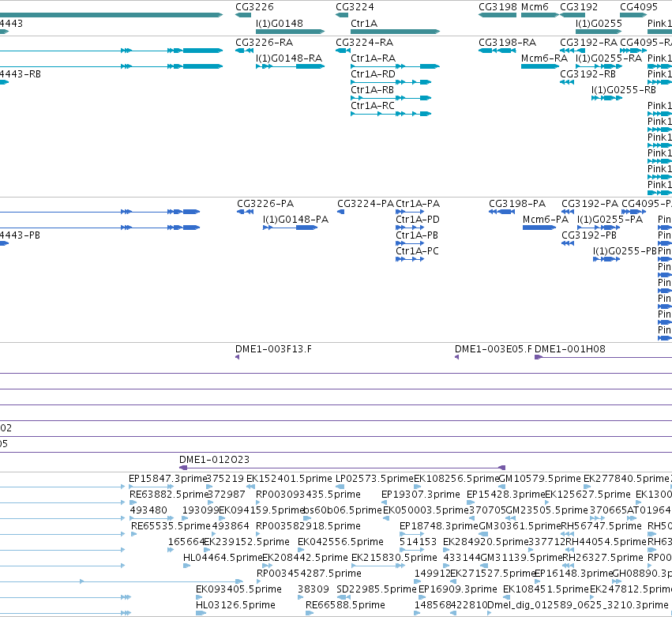The height and width of the screenshot is (617, 672).
Task: Select protein label Ctr1A-PA
Action: pos(418,204)
